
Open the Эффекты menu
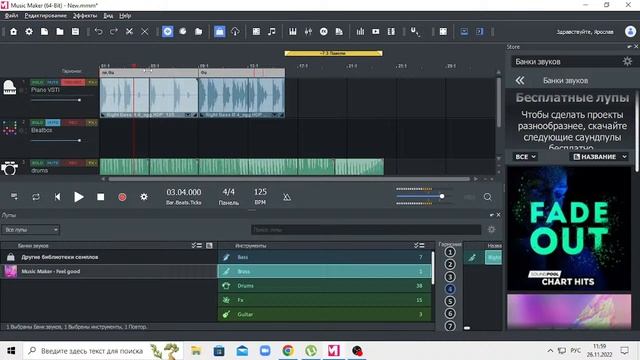pyautogui.click(x=85, y=16)
